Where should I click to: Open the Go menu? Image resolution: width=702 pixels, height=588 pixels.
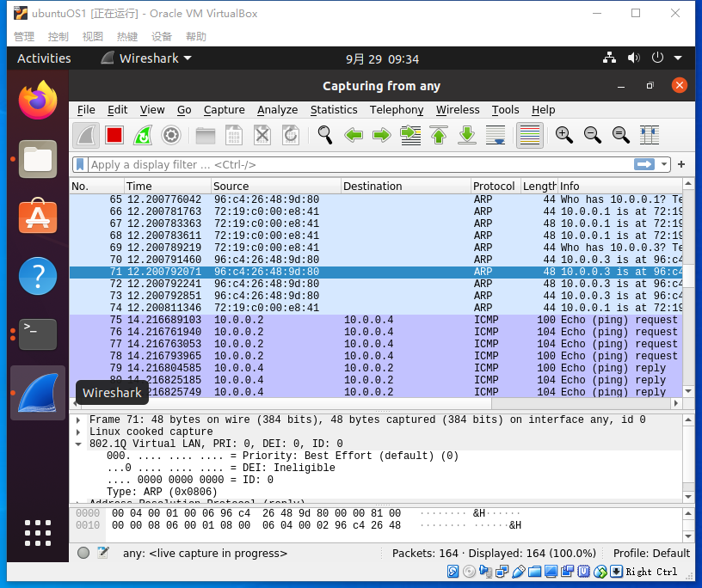[184, 110]
